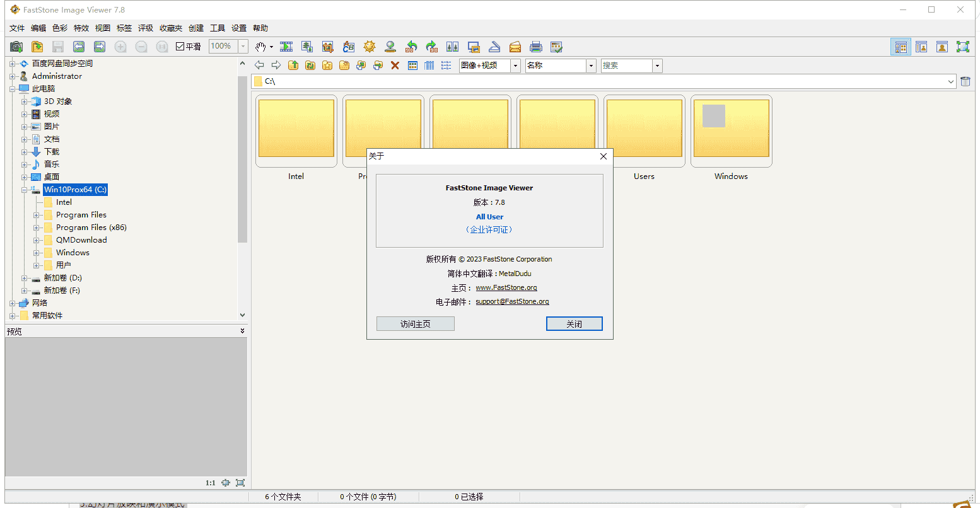This screenshot has height=508, width=980.
Task: Open the 工具 menu
Action: point(218,28)
